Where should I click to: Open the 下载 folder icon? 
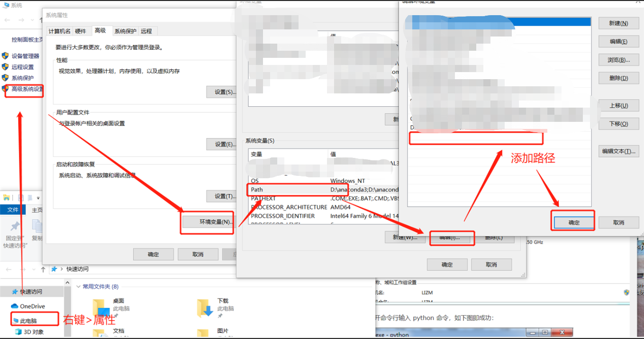[x=205, y=308]
